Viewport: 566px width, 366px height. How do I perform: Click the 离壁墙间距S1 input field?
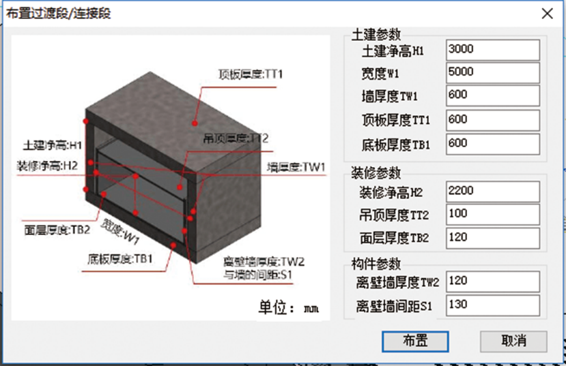pos(493,305)
